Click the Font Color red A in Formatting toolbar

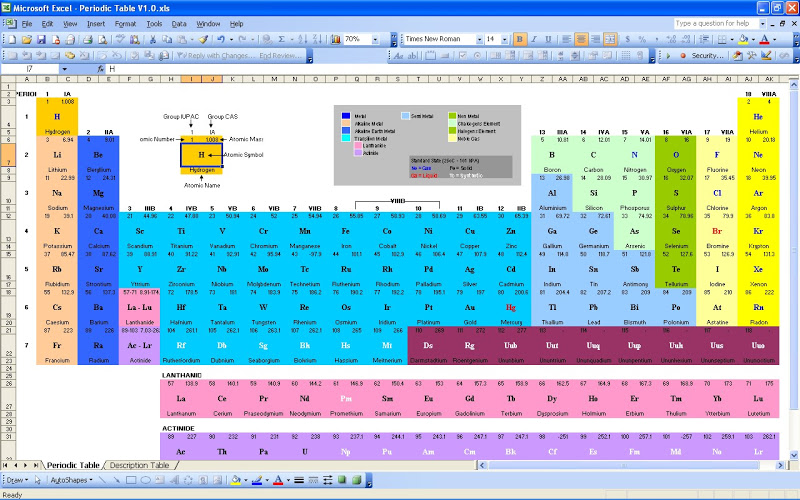coord(764,39)
